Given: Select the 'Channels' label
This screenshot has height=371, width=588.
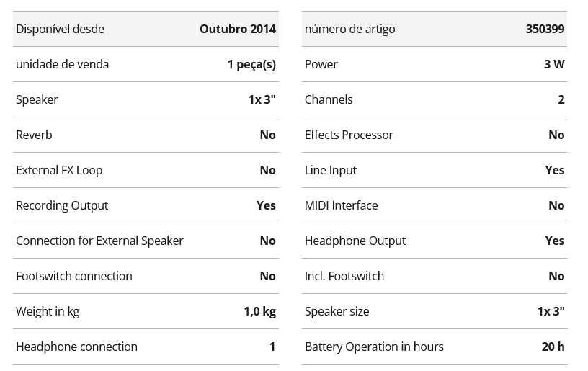Looking at the screenshot, I should click(x=329, y=99).
